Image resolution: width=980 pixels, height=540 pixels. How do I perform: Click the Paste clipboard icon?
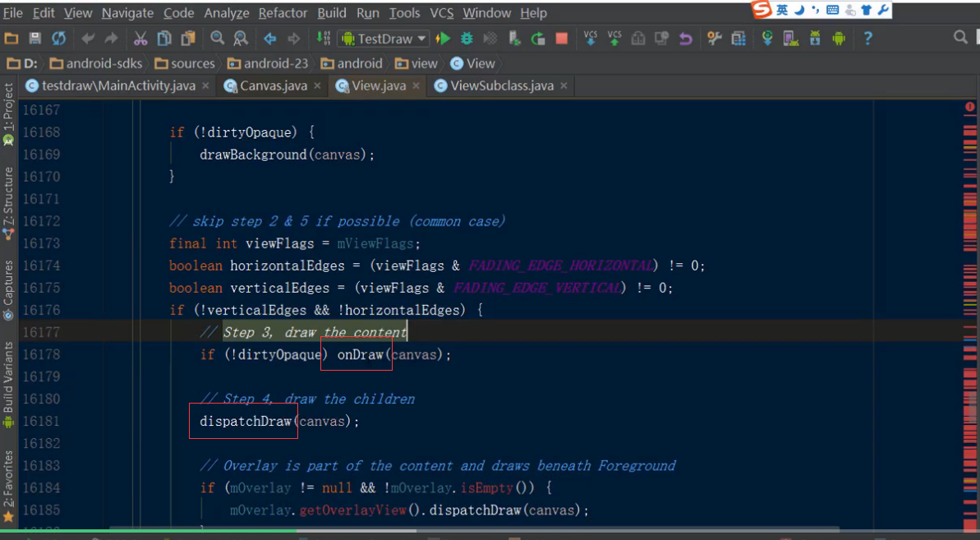click(x=188, y=39)
